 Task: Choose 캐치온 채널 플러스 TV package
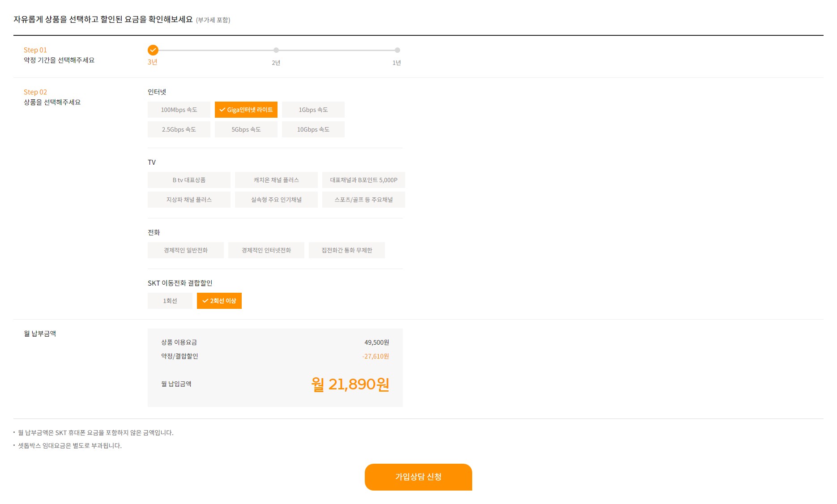pyautogui.click(x=276, y=180)
